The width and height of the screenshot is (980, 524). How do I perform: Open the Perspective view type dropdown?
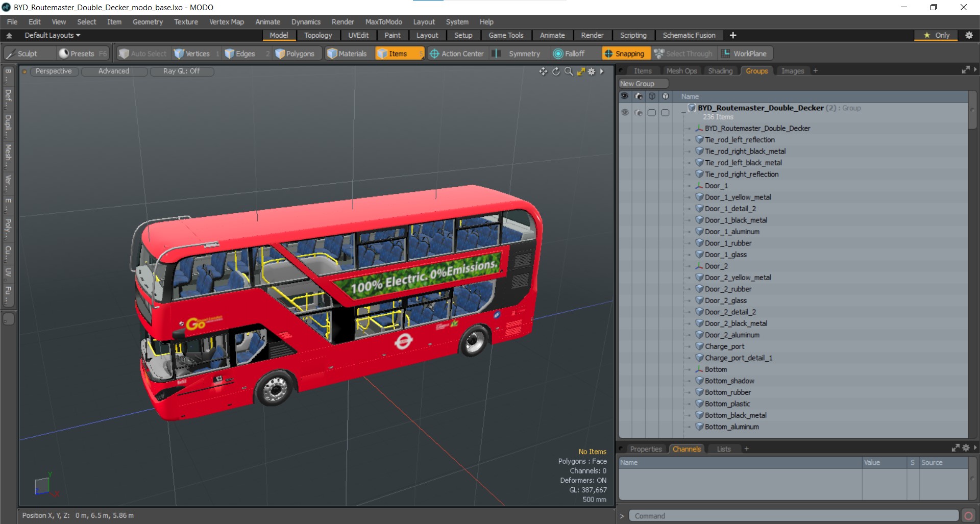(54, 71)
